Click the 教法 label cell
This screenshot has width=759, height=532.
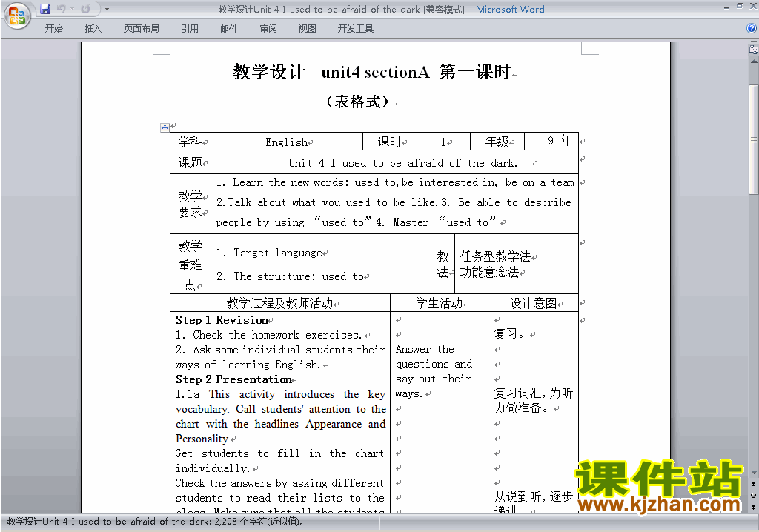point(443,265)
